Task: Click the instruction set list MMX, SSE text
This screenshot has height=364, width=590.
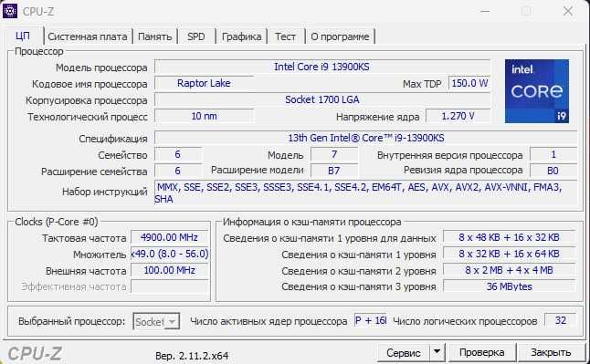Action: pyautogui.click(x=365, y=192)
